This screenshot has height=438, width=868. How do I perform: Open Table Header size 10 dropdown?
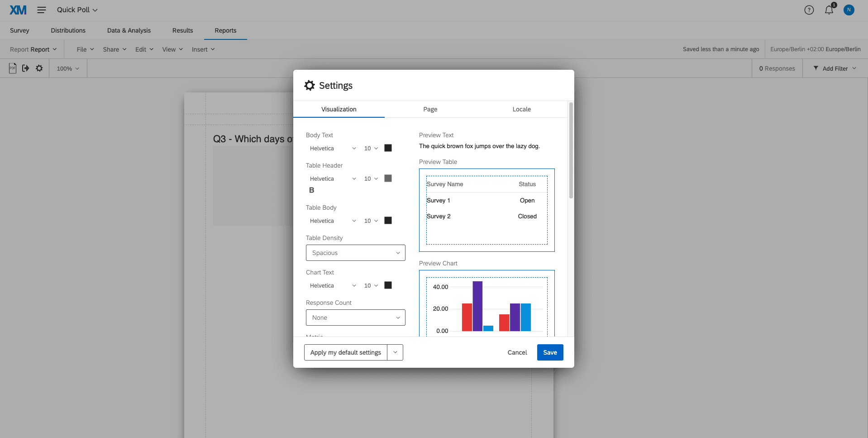371,179
